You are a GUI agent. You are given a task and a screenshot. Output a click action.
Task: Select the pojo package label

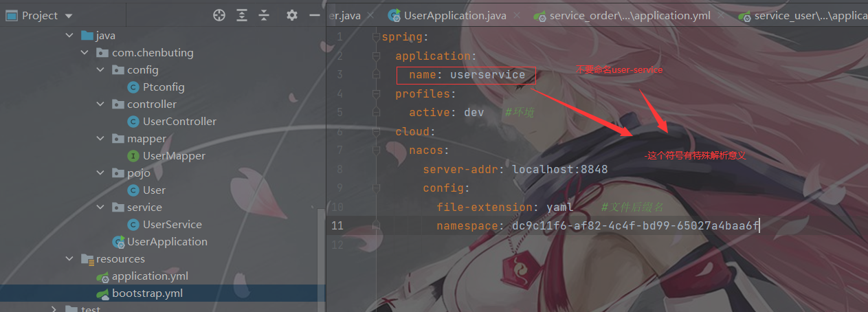pyautogui.click(x=138, y=173)
